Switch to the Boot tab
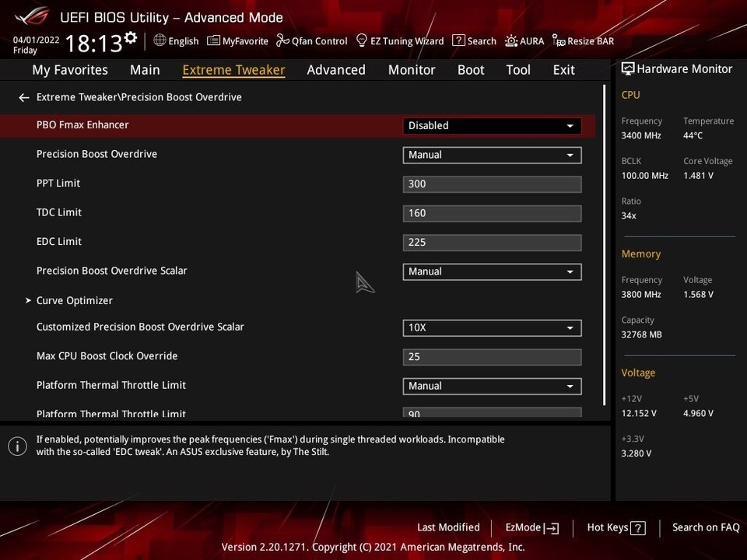 point(471,70)
